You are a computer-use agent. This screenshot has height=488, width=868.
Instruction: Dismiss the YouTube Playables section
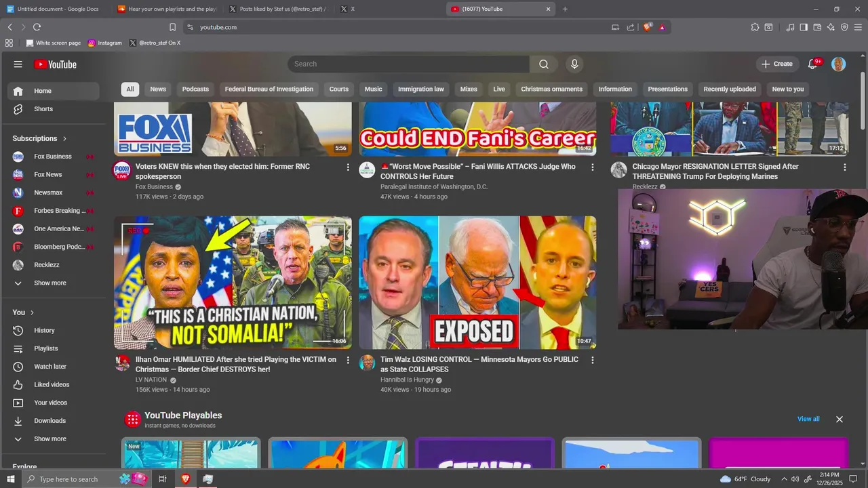tap(839, 420)
